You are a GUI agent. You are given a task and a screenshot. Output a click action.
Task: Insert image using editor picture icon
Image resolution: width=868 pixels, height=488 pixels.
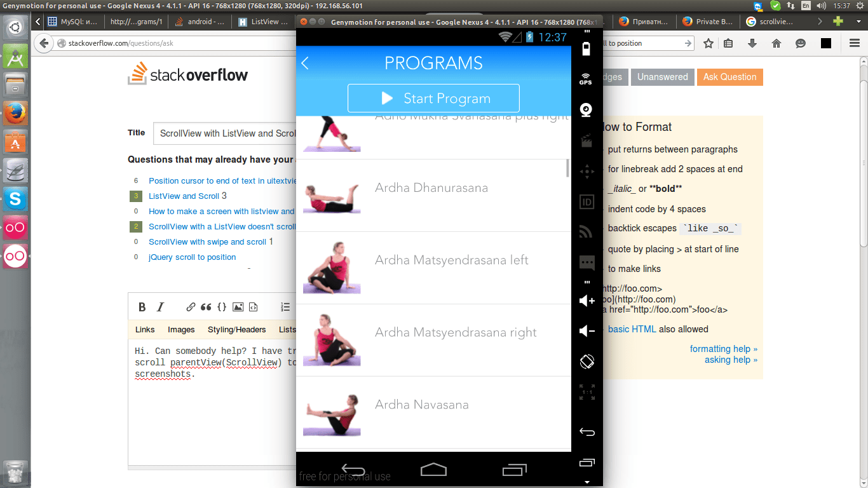click(x=238, y=307)
